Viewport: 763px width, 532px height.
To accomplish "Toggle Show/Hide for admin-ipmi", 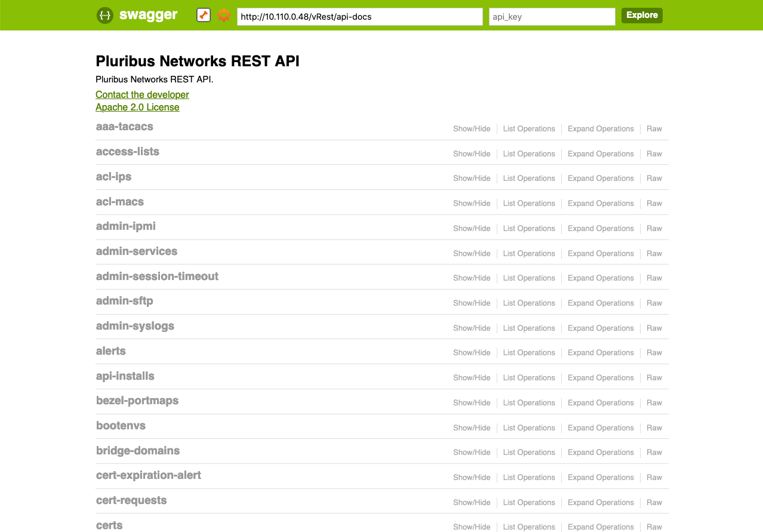I will [472, 229].
